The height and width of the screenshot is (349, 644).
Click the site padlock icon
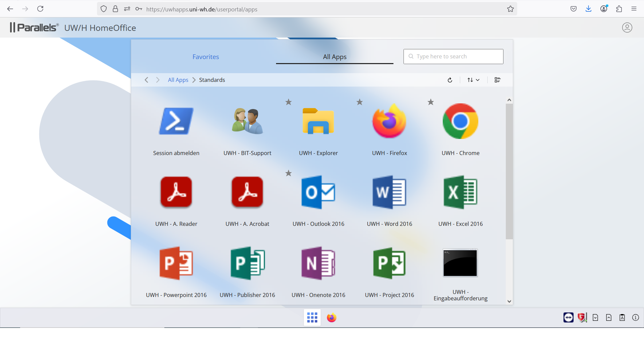115,9
